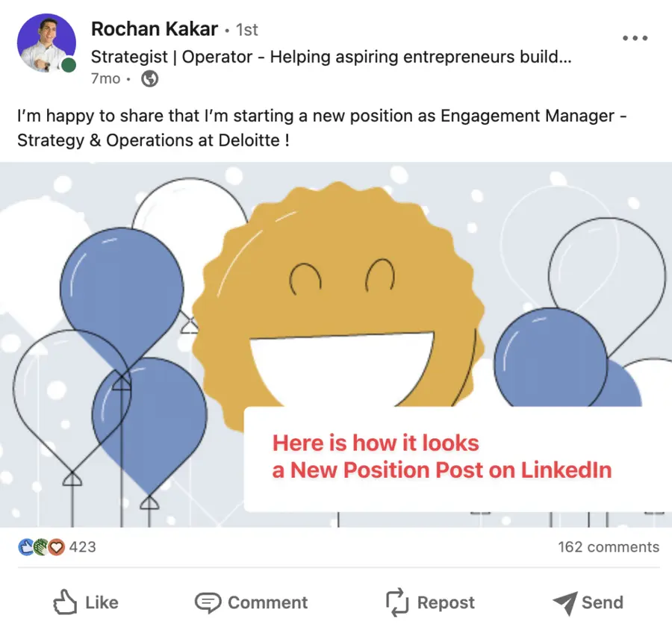Click the blue thumbs-up reaction icon
This screenshot has height=630, width=672.
click(x=24, y=546)
